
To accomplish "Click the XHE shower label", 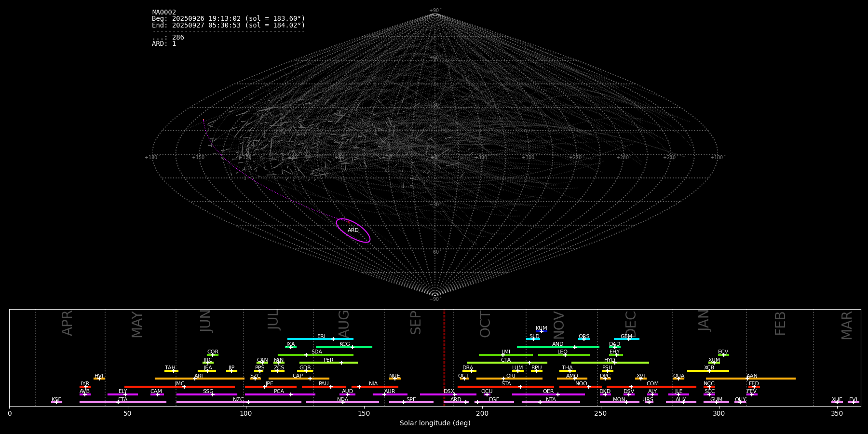I will pyautogui.click(x=837, y=400).
